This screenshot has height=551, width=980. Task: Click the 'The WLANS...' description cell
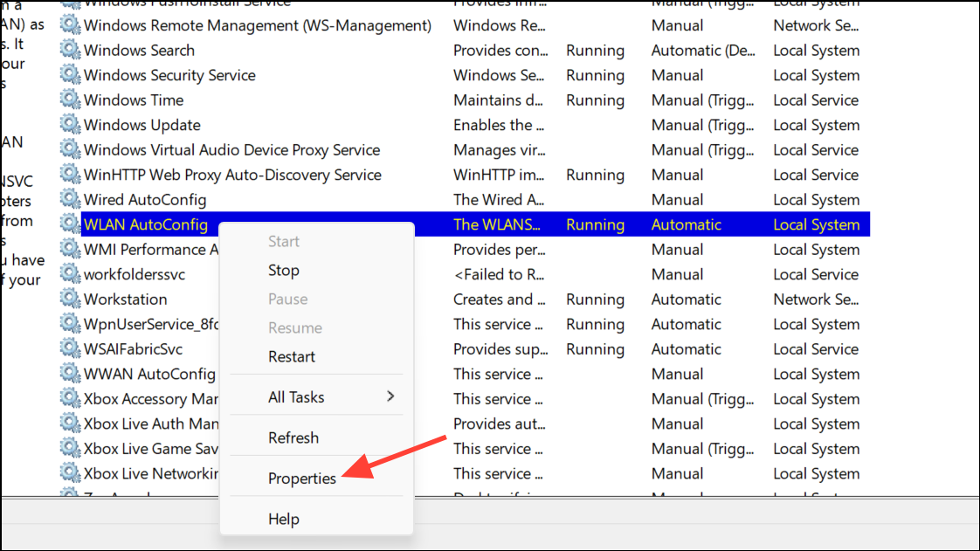coord(497,224)
